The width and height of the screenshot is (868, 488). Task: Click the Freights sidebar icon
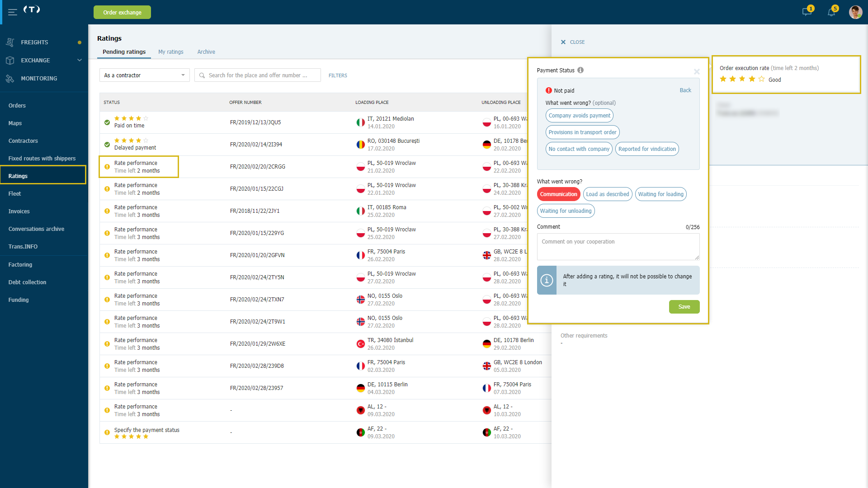coord(10,42)
